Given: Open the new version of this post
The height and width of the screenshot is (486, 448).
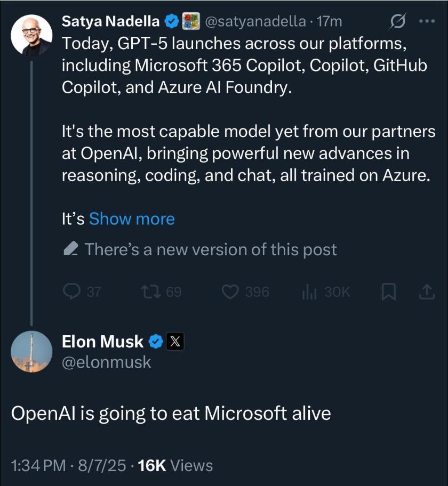Looking at the screenshot, I should tap(211, 249).
